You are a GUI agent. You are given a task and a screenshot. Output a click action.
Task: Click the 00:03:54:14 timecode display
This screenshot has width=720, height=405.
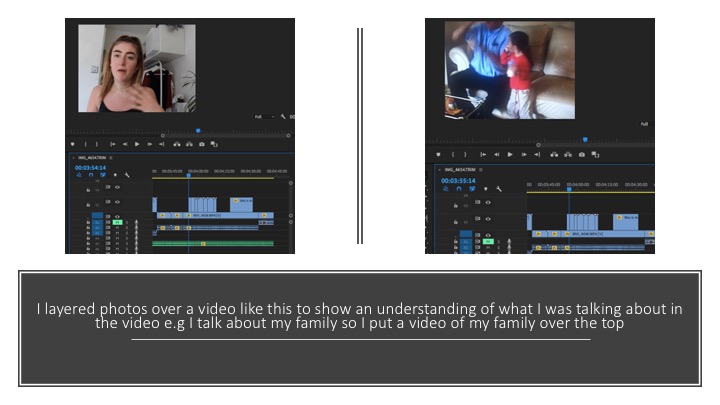[91, 167]
